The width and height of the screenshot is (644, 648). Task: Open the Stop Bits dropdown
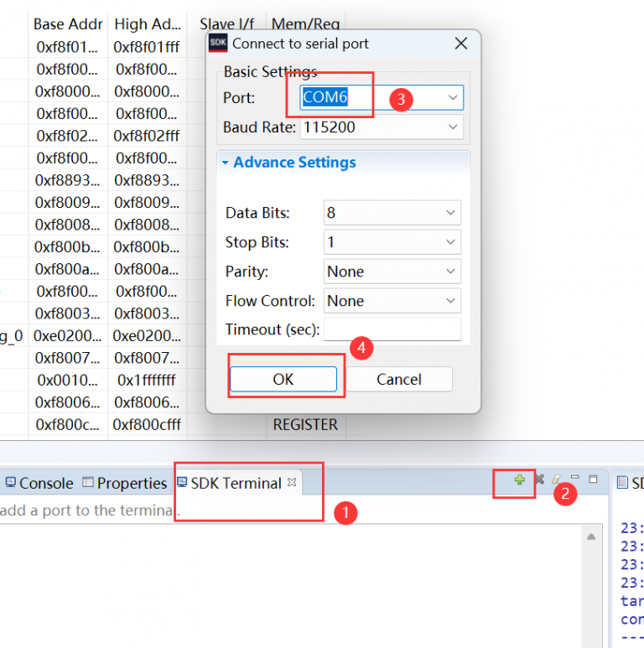450,242
